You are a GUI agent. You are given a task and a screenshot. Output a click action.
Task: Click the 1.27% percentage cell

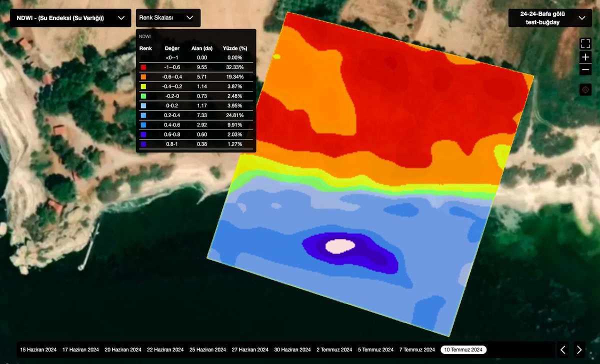click(235, 144)
